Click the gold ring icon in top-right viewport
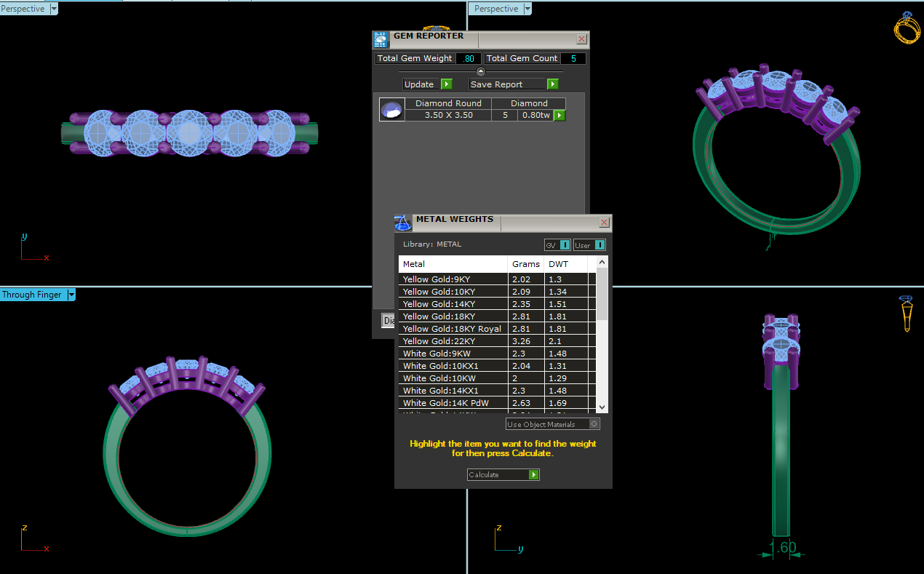The width and height of the screenshot is (924, 574). pyautogui.click(x=907, y=29)
